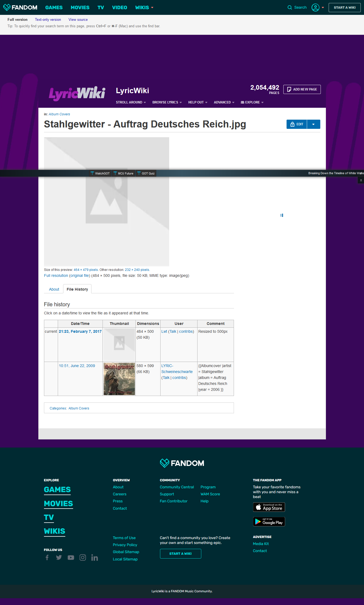Click the Instagram icon in footer

83,557
